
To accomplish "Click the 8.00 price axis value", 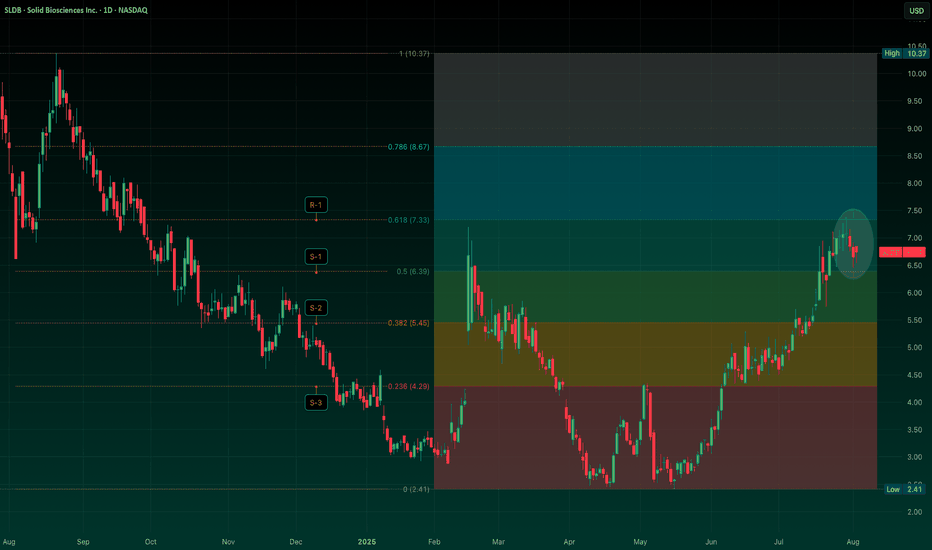I will click(x=915, y=183).
